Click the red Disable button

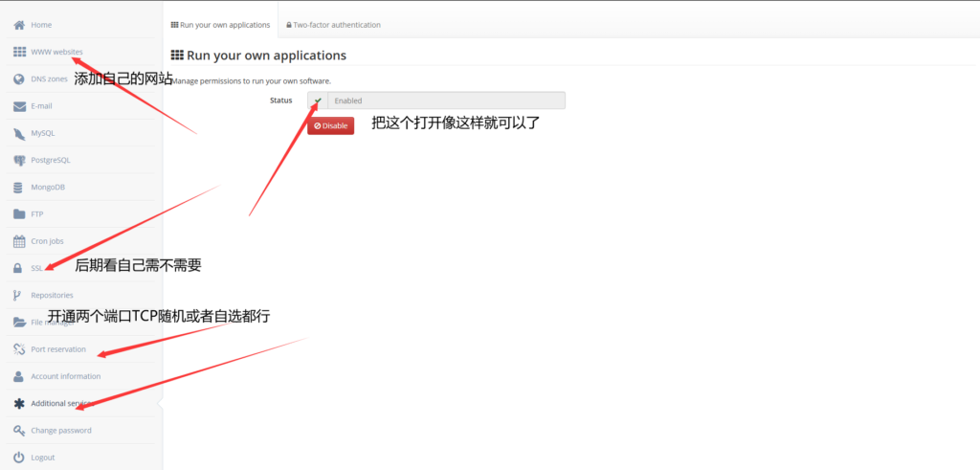[330, 125]
